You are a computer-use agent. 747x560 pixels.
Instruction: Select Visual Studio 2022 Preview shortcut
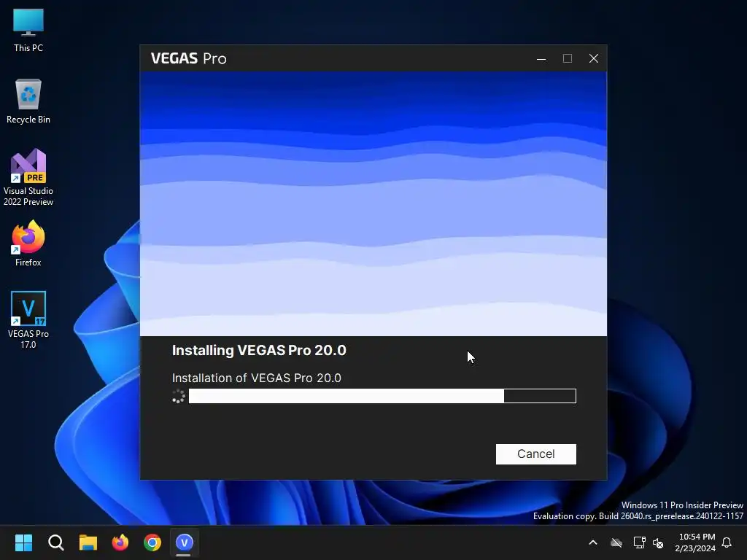click(x=28, y=177)
